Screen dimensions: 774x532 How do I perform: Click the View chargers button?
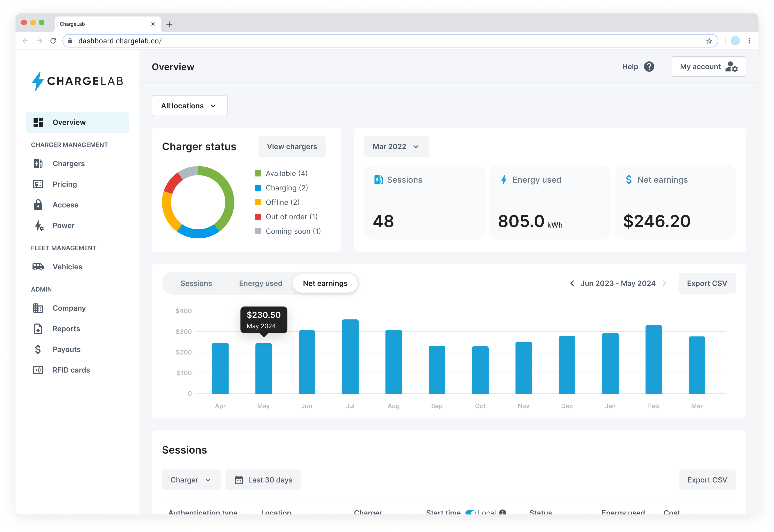292,147
